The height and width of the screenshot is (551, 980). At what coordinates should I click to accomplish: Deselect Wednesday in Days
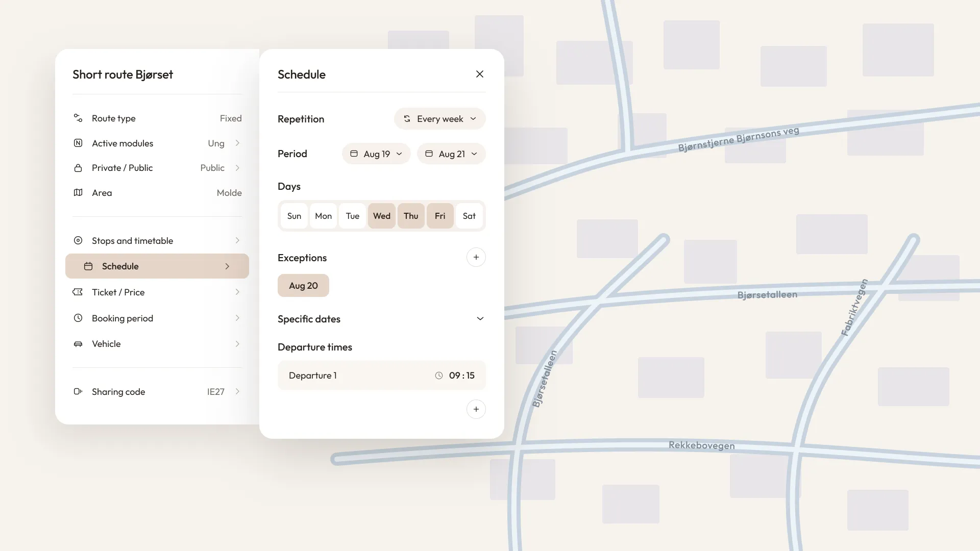click(382, 216)
